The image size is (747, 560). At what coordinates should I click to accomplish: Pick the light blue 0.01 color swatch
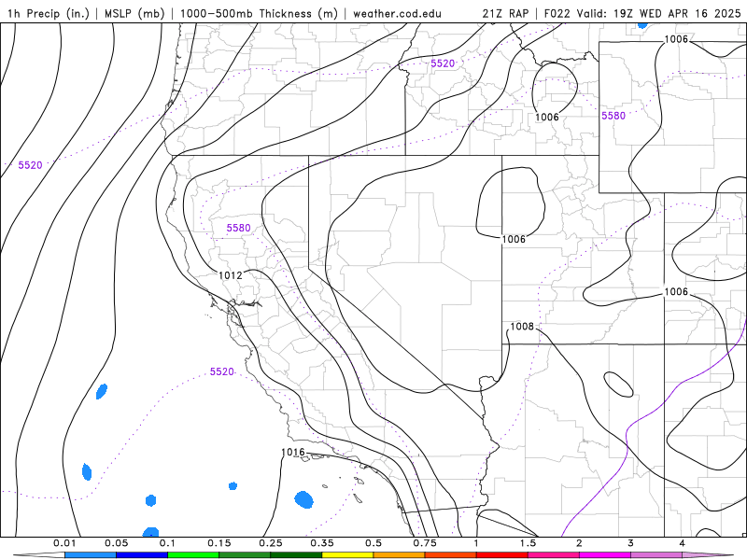point(90,555)
